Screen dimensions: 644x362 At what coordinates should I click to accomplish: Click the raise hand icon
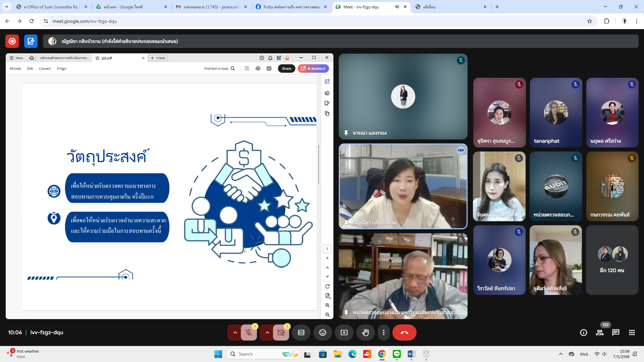[365, 333]
